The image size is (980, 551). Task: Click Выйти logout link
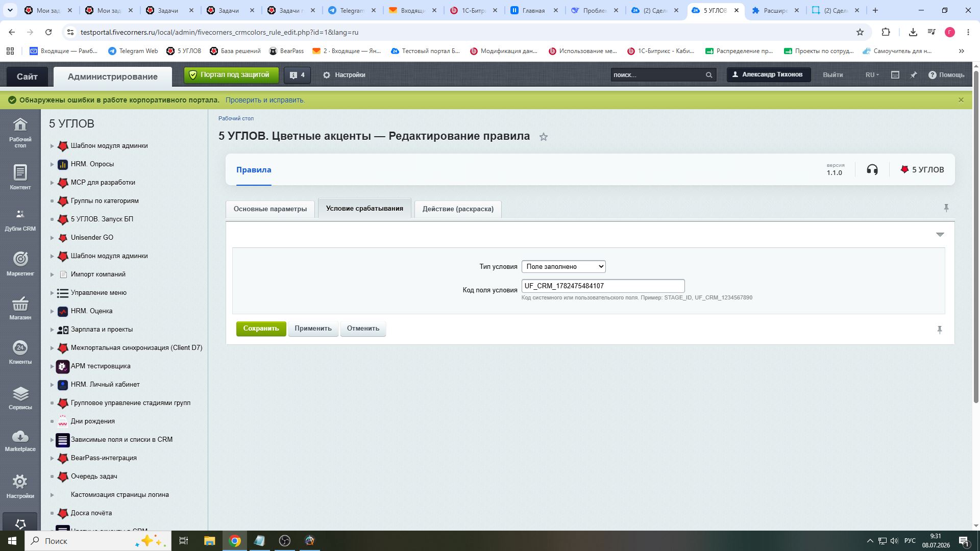click(x=832, y=75)
